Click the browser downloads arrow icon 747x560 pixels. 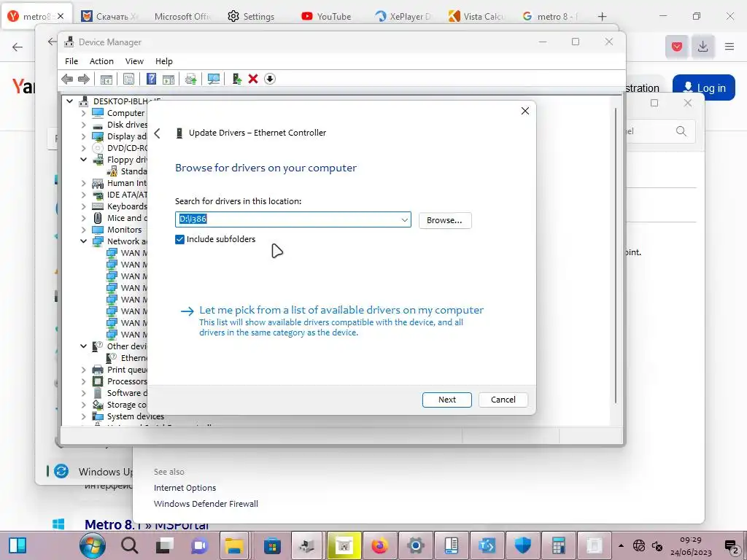click(x=703, y=46)
